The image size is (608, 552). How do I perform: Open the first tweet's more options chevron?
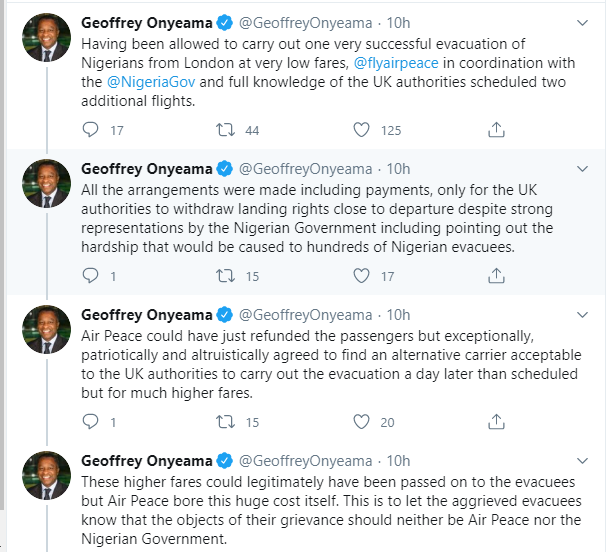click(583, 21)
